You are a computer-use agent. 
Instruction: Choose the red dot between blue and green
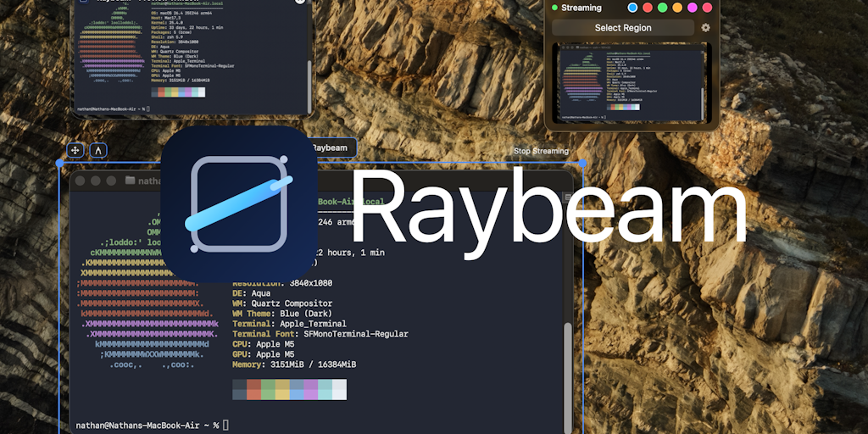pyautogui.click(x=648, y=8)
